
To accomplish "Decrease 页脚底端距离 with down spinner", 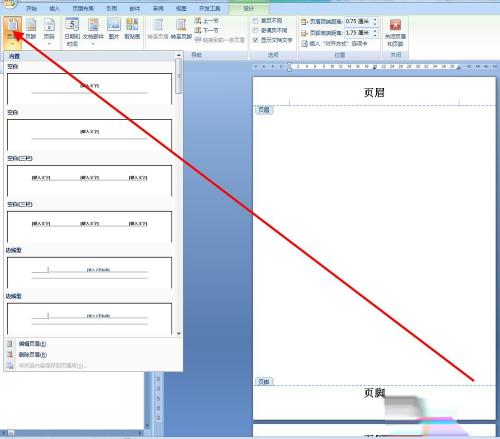I will 375,35.
